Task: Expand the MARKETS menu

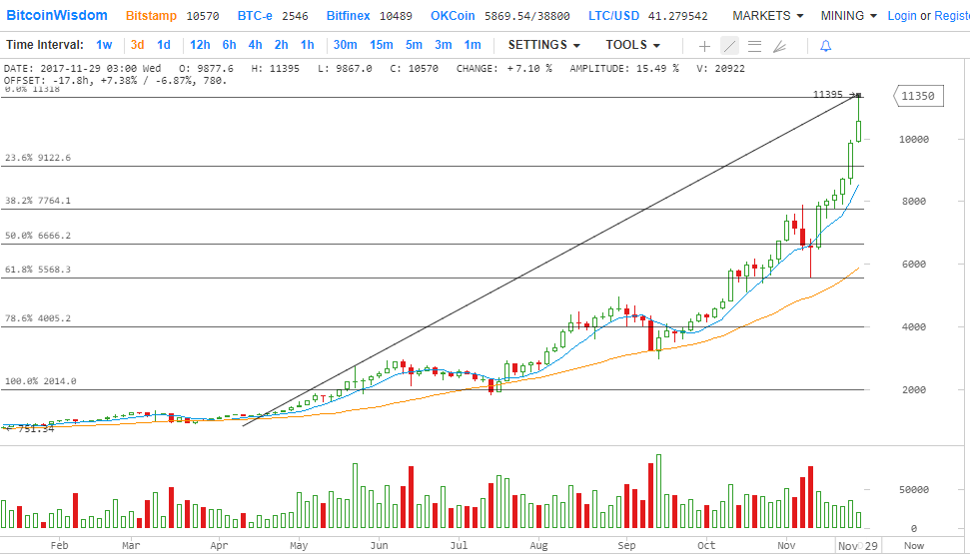Action: point(768,15)
